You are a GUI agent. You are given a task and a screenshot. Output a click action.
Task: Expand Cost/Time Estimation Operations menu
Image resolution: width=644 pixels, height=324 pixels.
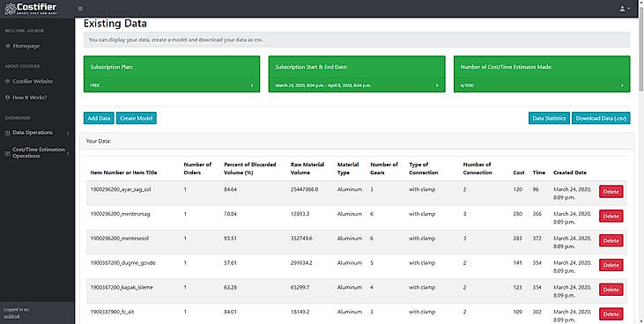(37, 153)
